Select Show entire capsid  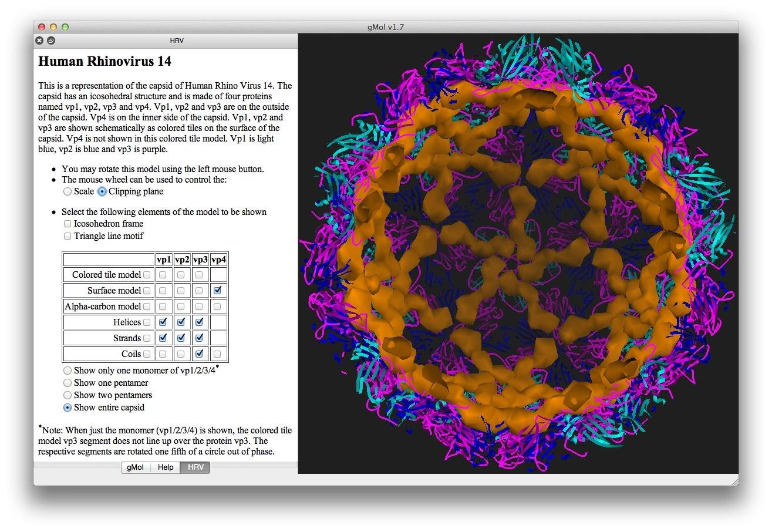[68, 408]
